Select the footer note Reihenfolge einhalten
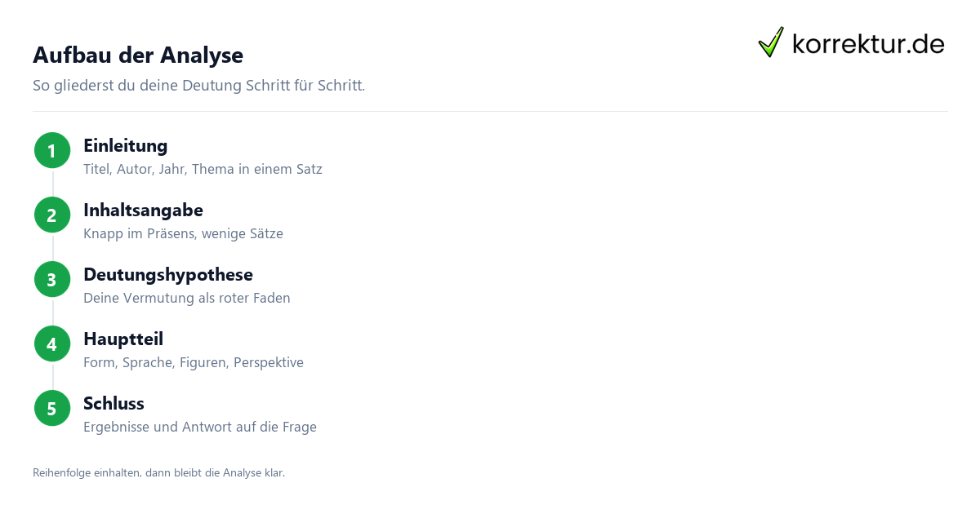The height and width of the screenshot is (514, 980). [x=159, y=472]
